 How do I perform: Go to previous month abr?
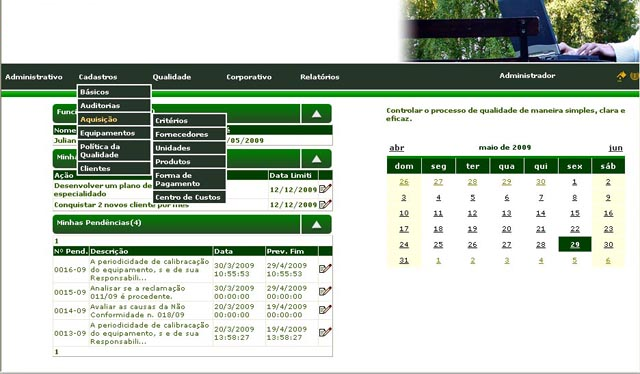(396, 148)
